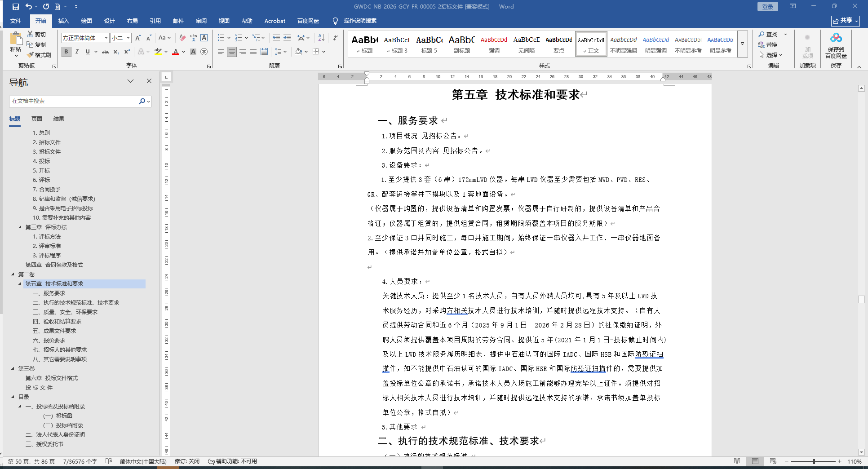Click the superscript icon

[127, 52]
